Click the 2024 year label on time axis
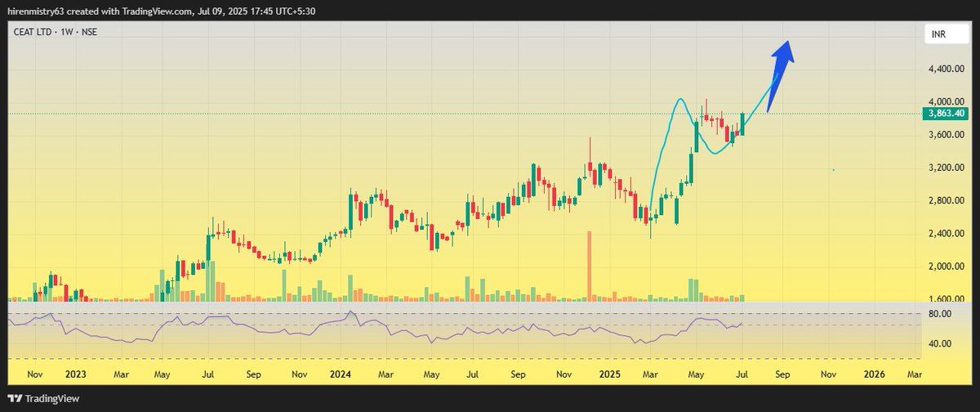Viewport: 980px width, 412px height. coord(340,374)
